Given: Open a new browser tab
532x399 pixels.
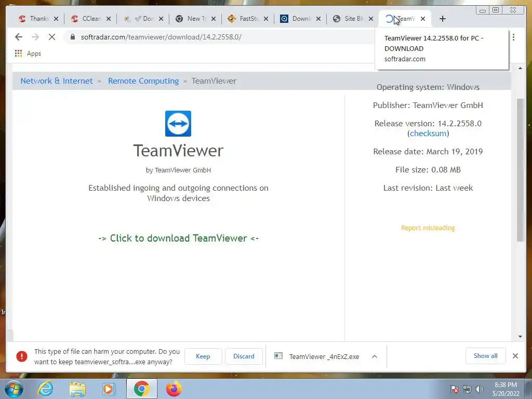Looking at the screenshot, I should click(x=443, y=19).
